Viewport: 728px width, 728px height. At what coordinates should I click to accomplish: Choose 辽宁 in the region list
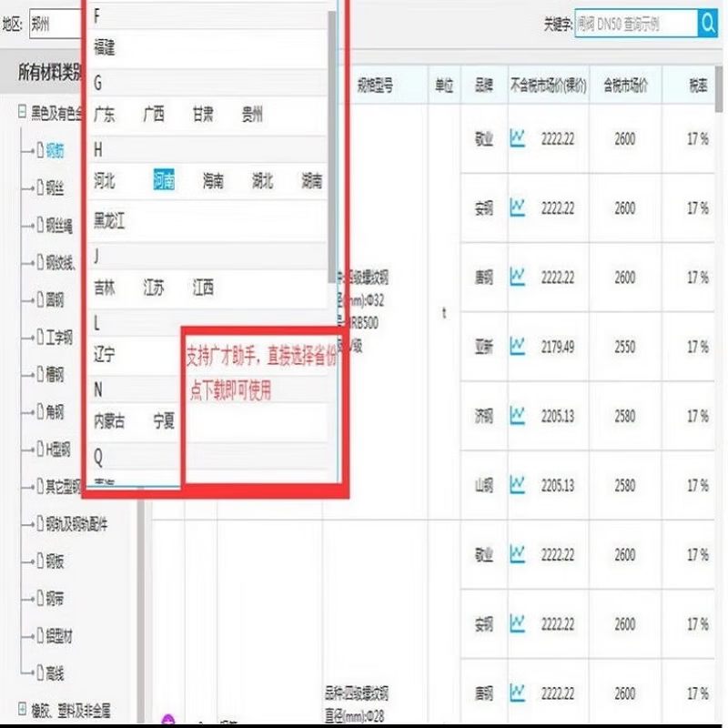pos(105,355)
